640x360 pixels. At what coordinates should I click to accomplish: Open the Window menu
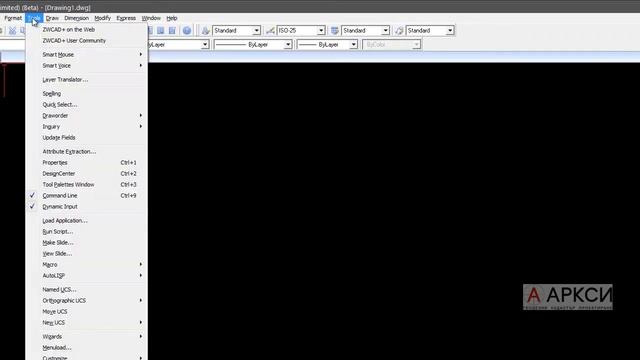click(x=151, y=18)
